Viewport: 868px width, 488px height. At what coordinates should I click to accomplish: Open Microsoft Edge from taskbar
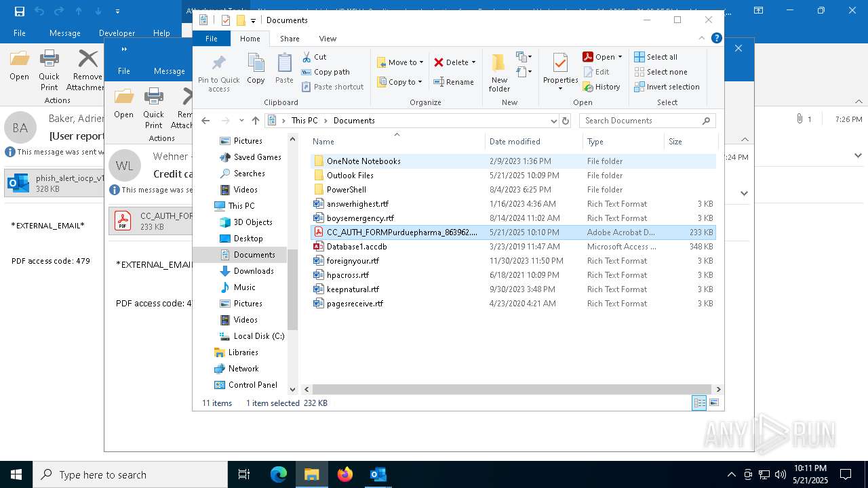[x=279, y=474]
